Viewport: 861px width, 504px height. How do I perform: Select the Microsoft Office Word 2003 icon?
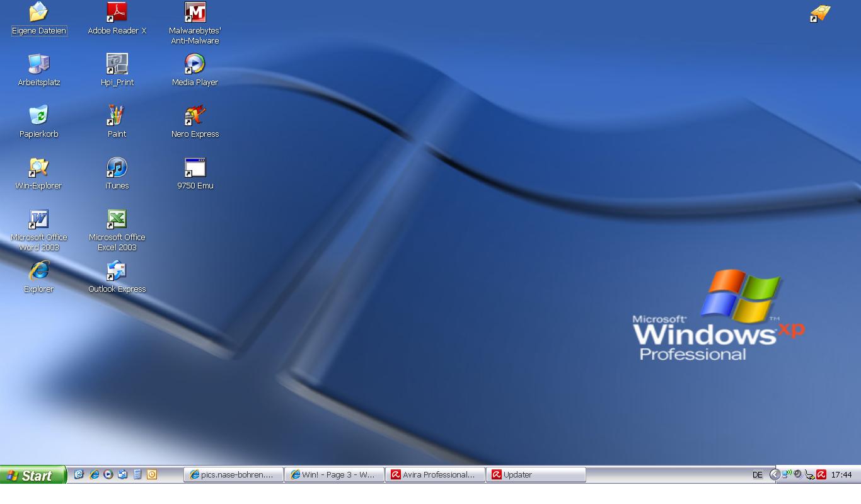[39, 230]
